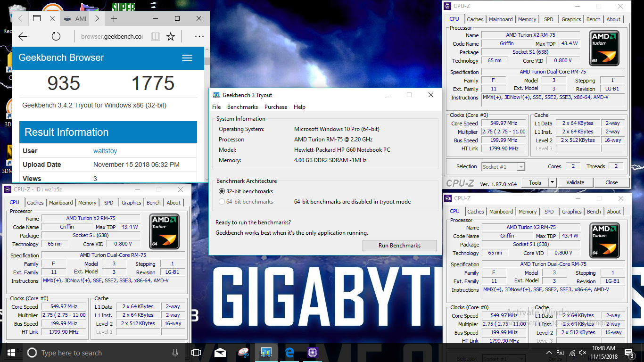Switch to AMD tab in Edge
Viewport: 644px width, 362px height.
click(x=75, y=19)
